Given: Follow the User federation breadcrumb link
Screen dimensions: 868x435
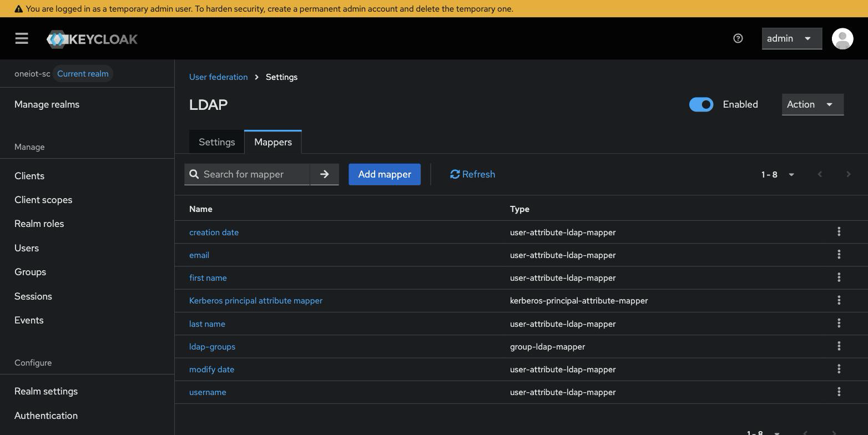Looking at the screenshot, I should coord(218,77).
